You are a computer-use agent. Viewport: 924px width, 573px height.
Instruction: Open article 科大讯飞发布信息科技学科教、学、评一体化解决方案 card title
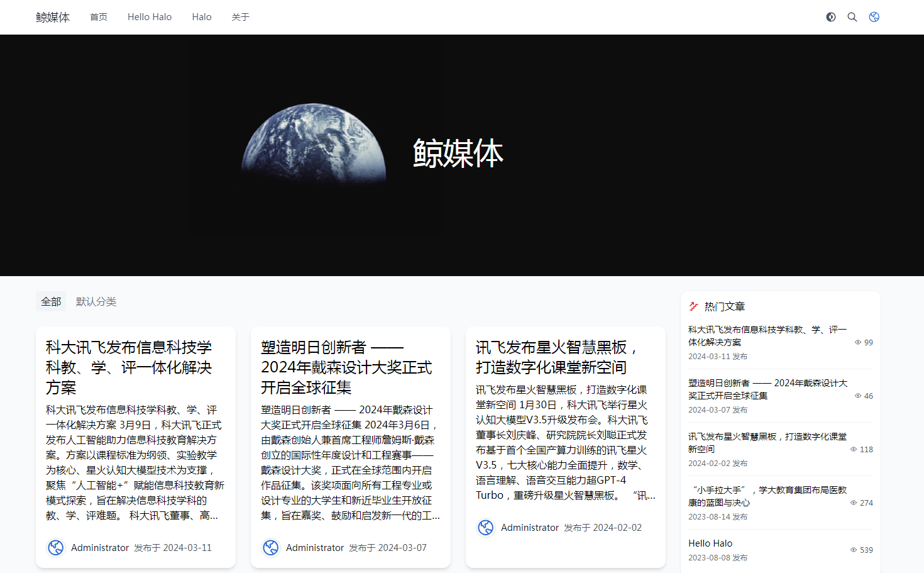(129, 367)
